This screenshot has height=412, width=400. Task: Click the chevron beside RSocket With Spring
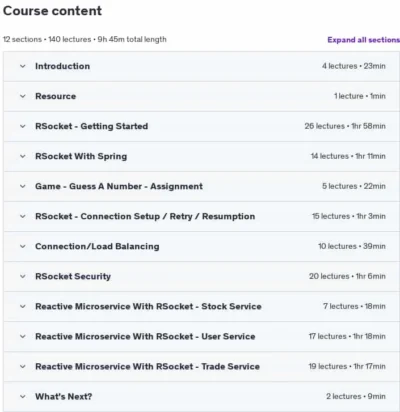point(23,156)
